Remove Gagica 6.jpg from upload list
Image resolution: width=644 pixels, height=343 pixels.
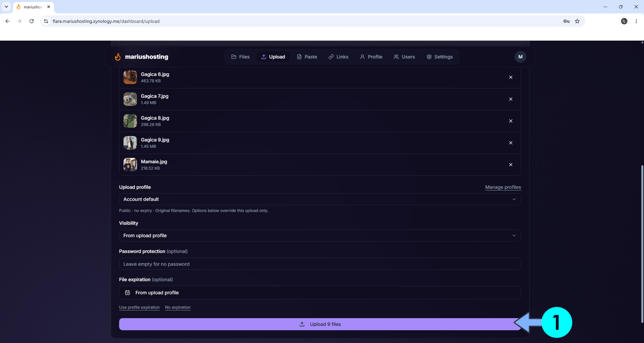(x=511, y=77)
